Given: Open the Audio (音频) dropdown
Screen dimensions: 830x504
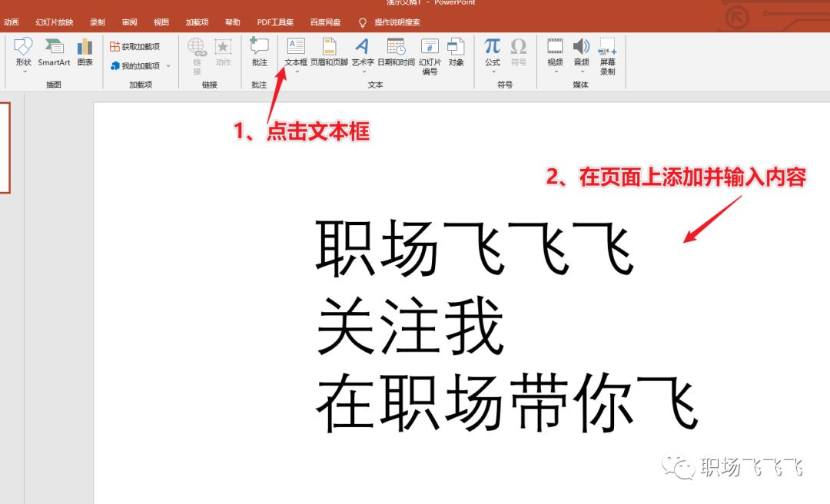Looking at the screenshot, I should point(581,71).
